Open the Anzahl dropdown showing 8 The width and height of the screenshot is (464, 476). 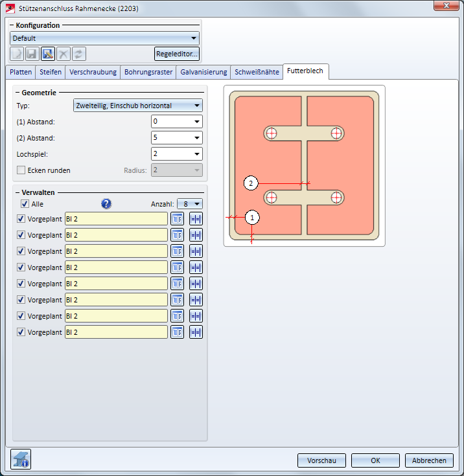(x=190, y=204)
